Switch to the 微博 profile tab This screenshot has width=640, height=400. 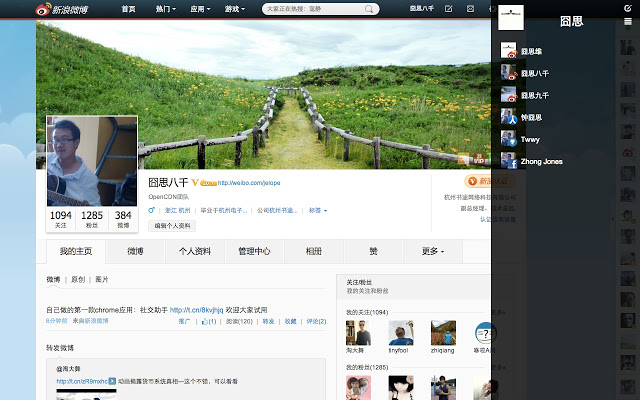pos(135,251)
